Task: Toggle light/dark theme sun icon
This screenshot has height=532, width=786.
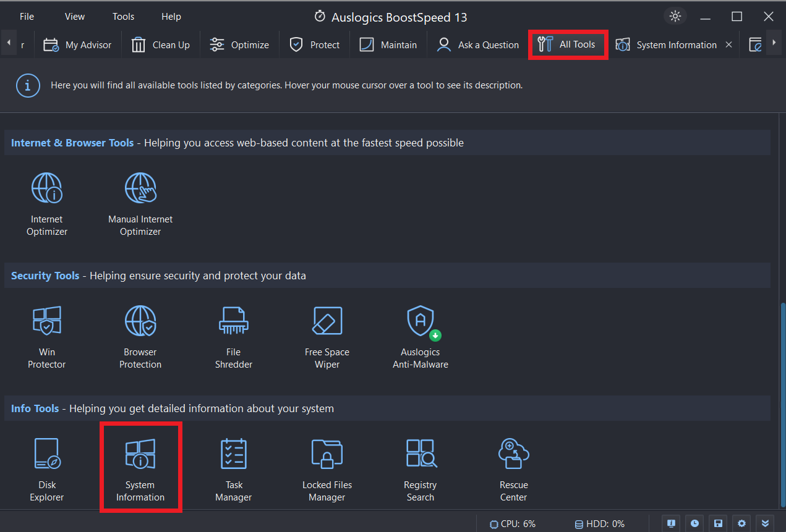Action: coord(675,16)
